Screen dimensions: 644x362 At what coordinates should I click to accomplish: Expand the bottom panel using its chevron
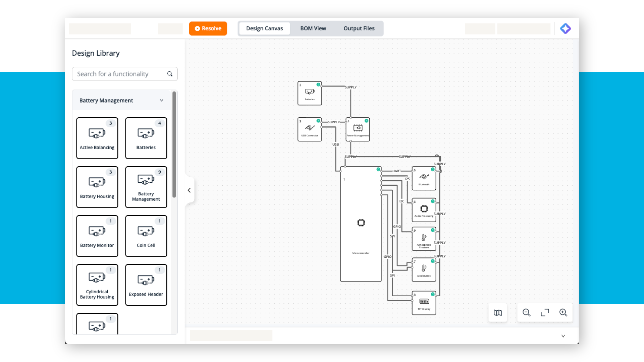(563, 336)
